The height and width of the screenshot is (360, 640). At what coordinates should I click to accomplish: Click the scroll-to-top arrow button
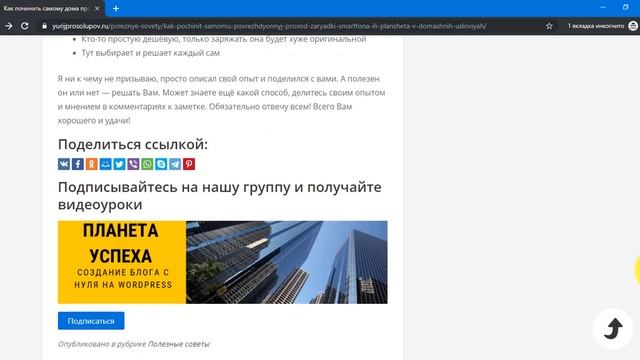[613, 329]
